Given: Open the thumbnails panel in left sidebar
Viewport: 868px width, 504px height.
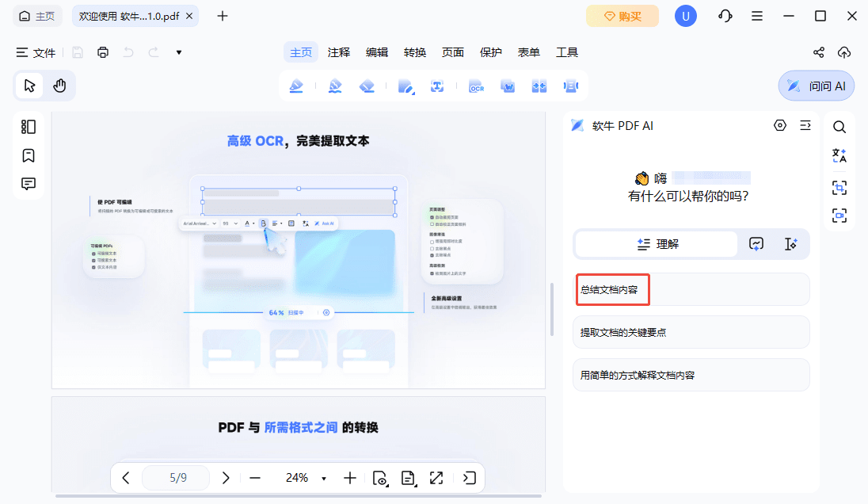Looking at the screenshot, I should pyautogui.click(x=29, y=127).
